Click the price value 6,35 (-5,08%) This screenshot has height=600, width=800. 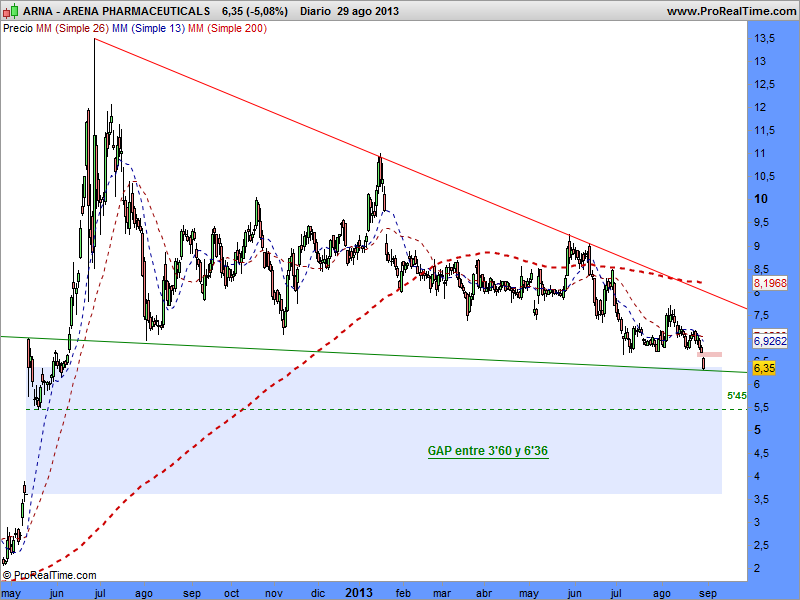(255, 11)
